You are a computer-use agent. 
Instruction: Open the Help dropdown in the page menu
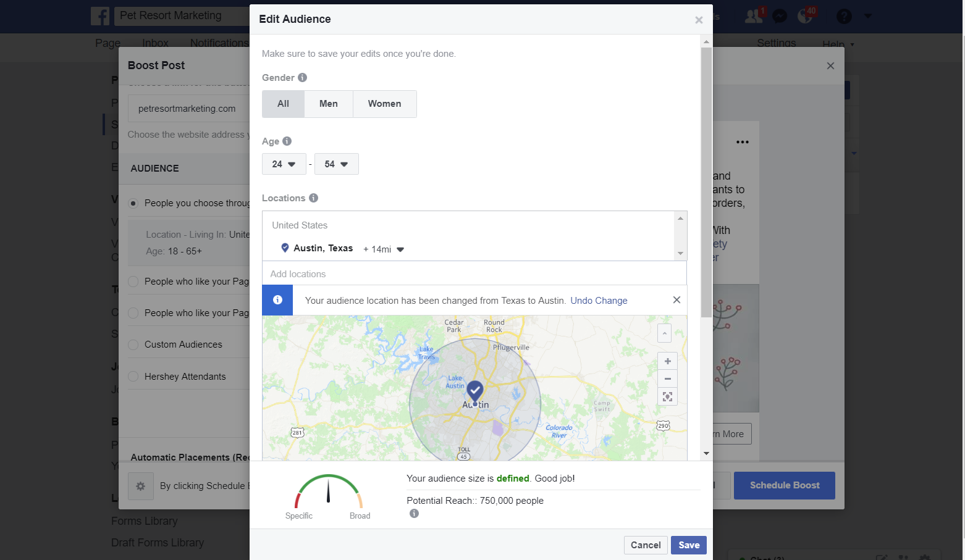(x=838, y=44)
